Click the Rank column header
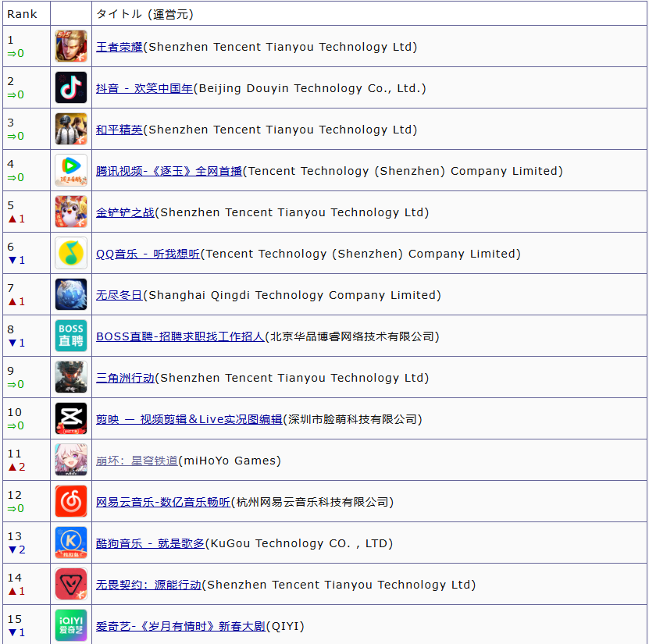 pyautogui.click(x=27, y=13)
